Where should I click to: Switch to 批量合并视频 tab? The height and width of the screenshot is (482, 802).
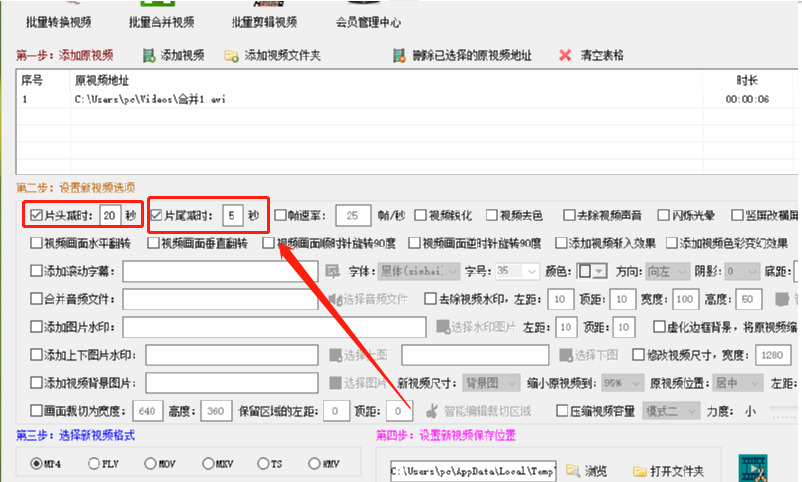(x=162, y=22)
